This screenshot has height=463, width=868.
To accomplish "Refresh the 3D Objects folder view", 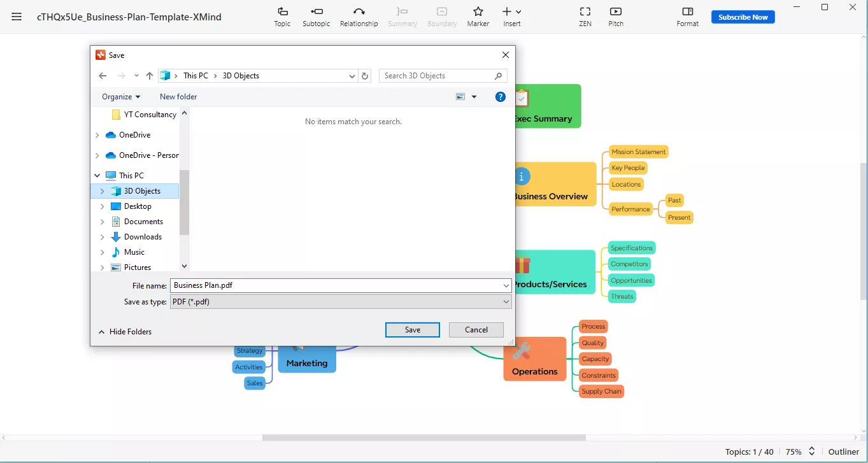I will pyautogui.click(x=365, y=75).
